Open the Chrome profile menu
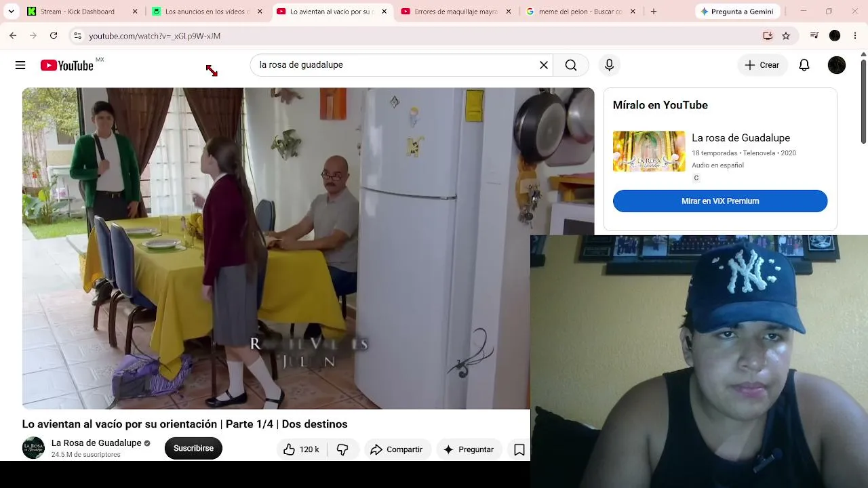Viewport: 868px width, 488px height. pyautogui.click(x=835, y=36)
